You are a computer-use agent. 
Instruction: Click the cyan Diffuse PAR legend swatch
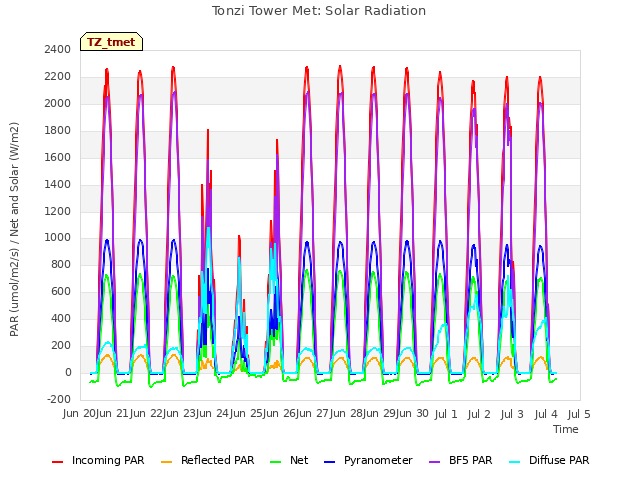point(515,461)
